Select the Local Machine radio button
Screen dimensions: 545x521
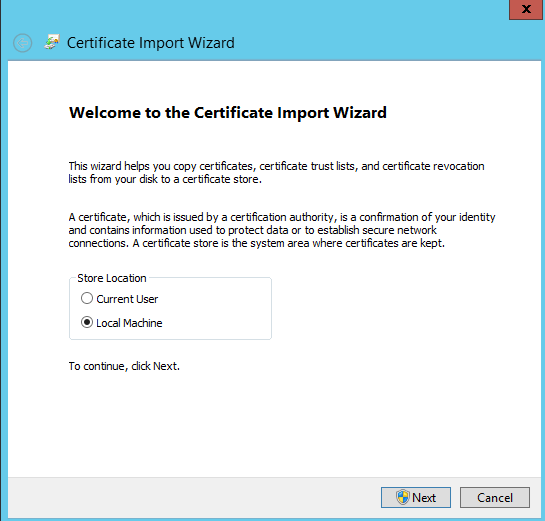tap(87, 323)
